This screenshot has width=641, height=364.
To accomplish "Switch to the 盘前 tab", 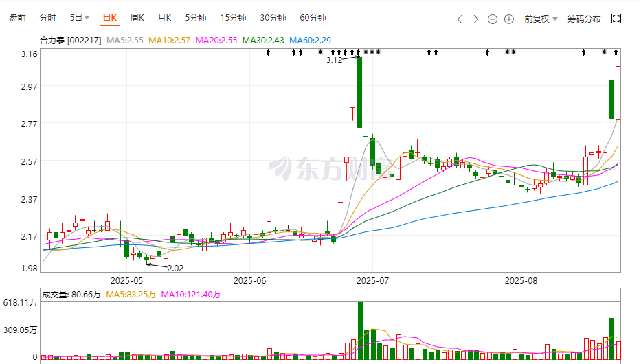I will [18, 18].
